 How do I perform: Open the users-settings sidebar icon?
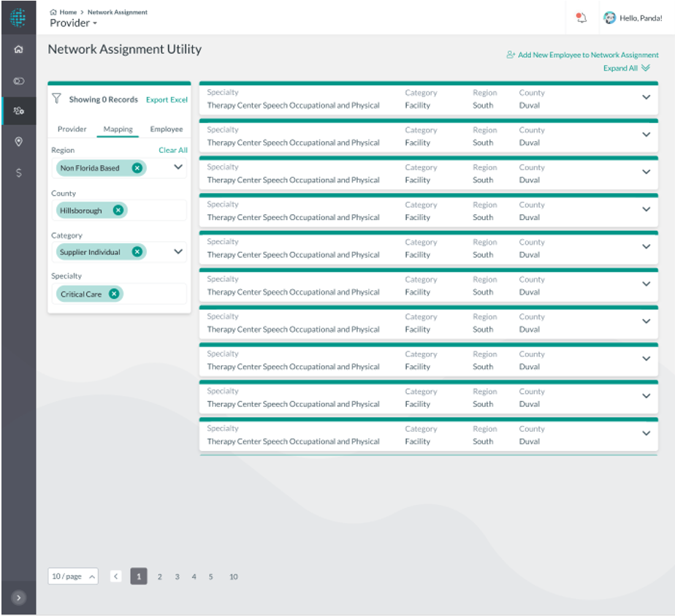(18, 110)
